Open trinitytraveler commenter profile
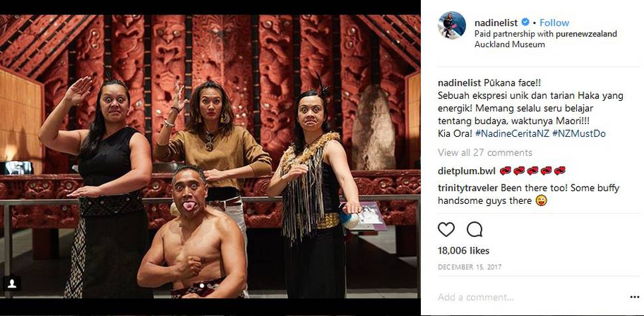The height and width of the screenshot is (316, 644). pyautogui.click(x=467, y=189)
